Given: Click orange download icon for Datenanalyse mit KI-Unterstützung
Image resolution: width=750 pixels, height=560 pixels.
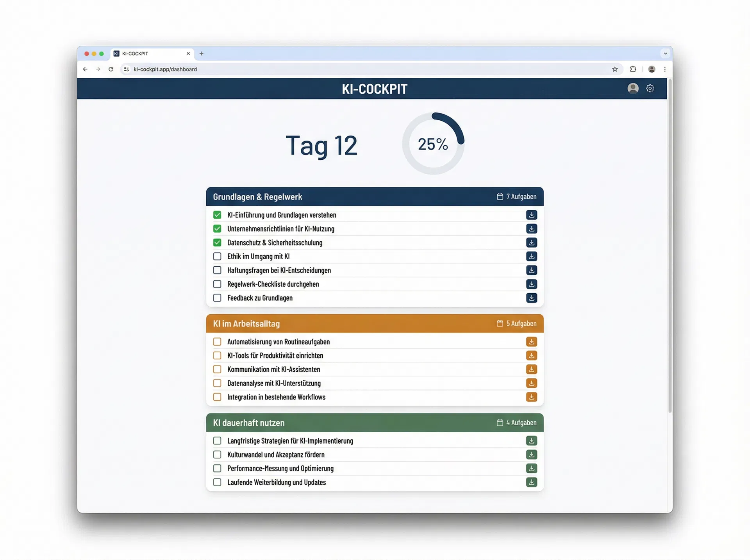Looking at the screenshot, I should click(531, 383).
